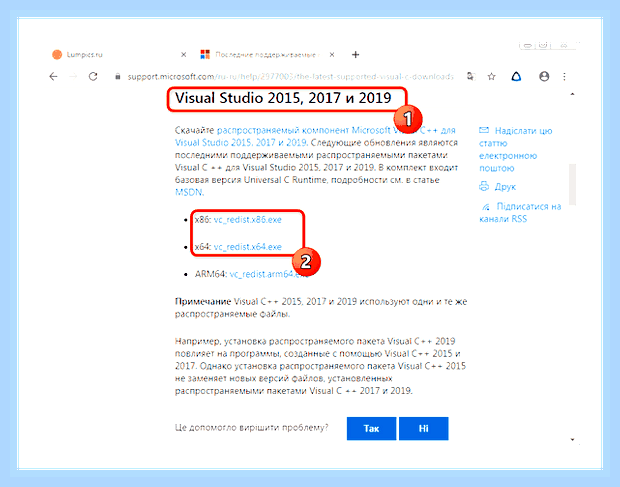This screenshot has width=620, height=487.
Task: Answer Ні to the feedback question
Action: [423, 428]
